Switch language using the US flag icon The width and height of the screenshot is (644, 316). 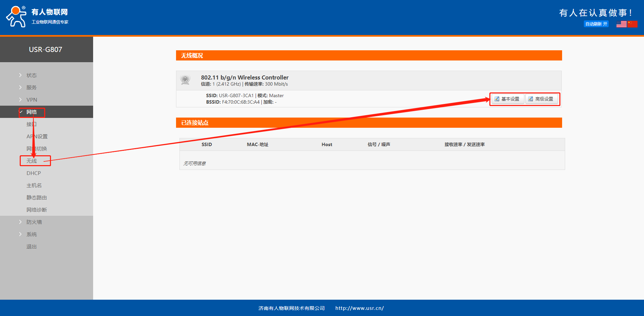pos(621,24)
